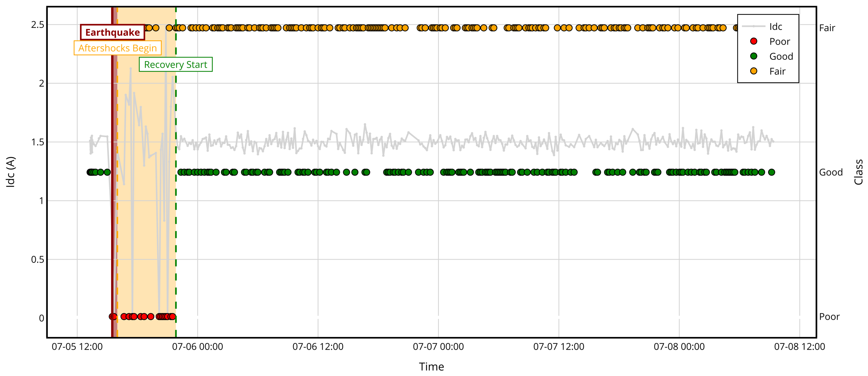Screen dimensions: 868x376
Task: Click the right-axis Good tick label
Action: (x=831, y=172)
